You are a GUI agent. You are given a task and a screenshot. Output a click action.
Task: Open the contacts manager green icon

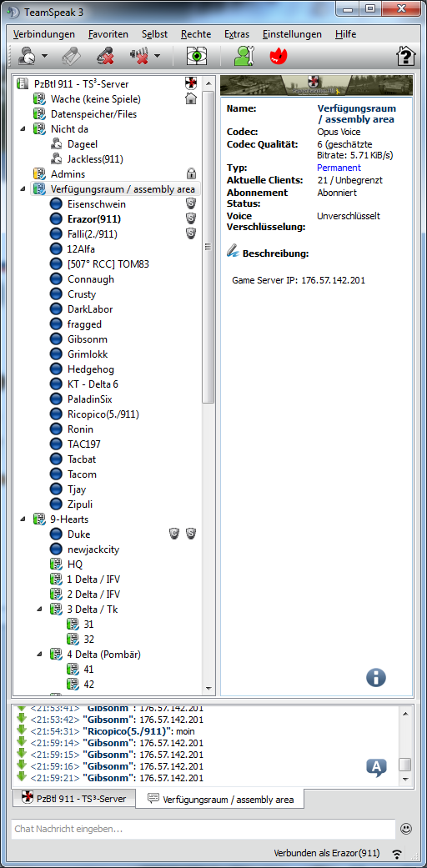point(244,56)
